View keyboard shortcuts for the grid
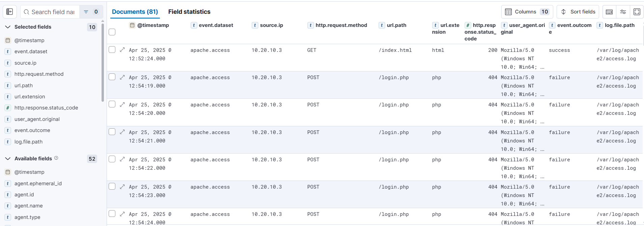Screen dimensions: 644x226 (x=609, y=11)
